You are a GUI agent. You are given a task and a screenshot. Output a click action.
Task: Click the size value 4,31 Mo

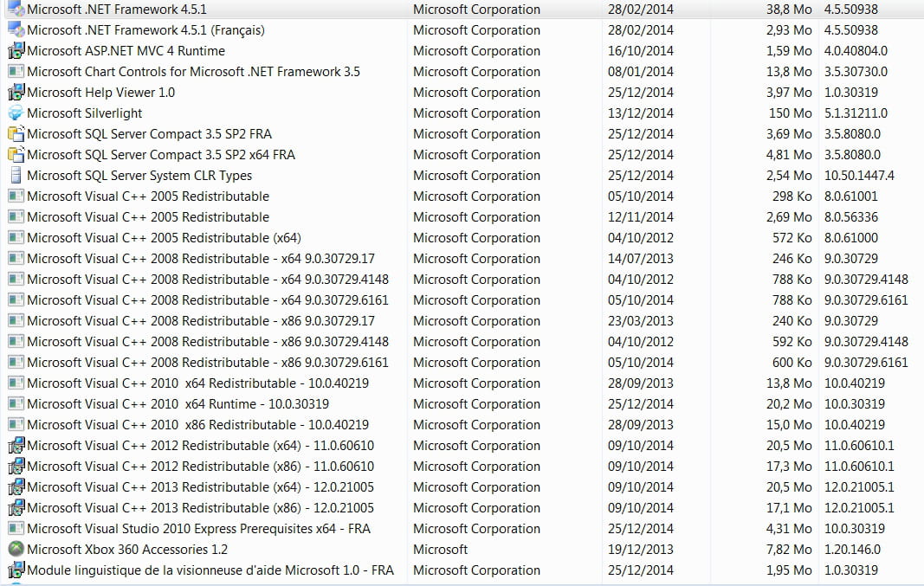click(789, 528)
